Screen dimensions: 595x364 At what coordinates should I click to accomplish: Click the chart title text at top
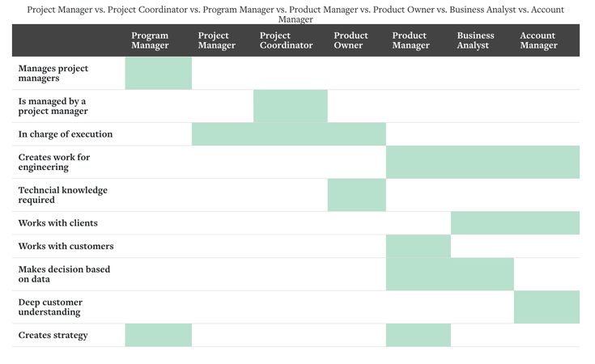[x=295, y=15]
